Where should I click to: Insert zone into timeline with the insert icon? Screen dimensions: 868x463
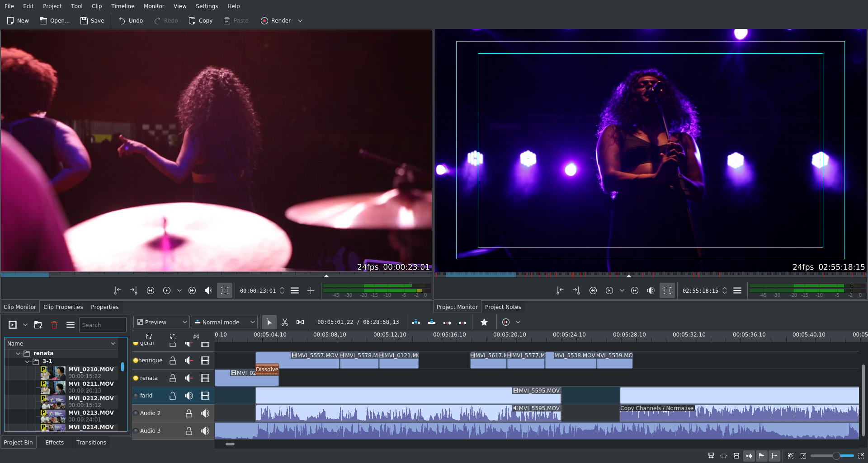click(x=416, y=322)
